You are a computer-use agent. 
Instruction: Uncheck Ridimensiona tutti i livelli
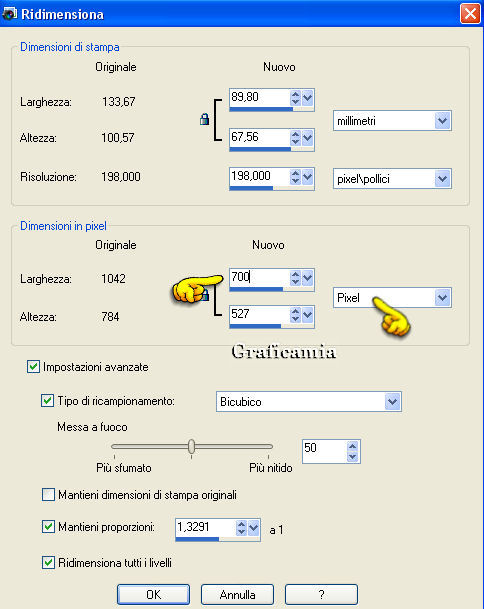point(48,562)
